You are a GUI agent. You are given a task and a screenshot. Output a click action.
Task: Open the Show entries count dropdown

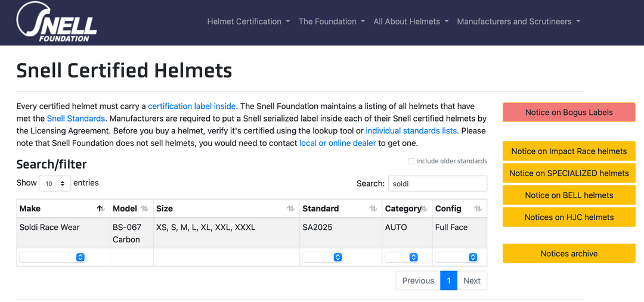(x=55, y=184)
